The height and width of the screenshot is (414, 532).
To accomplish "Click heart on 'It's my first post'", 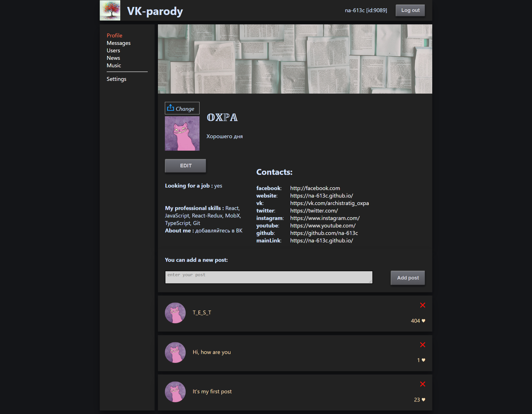I will coord(423,400).
